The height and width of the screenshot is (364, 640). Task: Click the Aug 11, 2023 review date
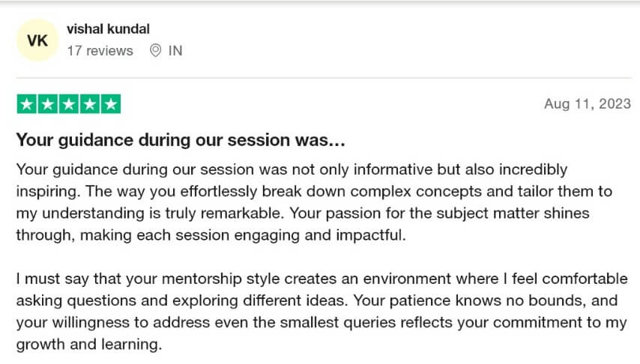coord(588,104)
